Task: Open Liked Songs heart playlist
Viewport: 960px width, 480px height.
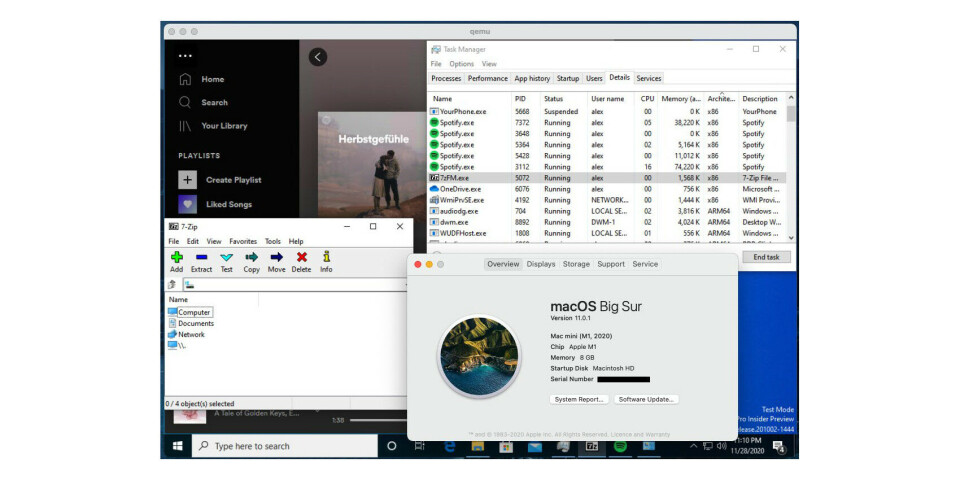Action: tap(187, 204)
